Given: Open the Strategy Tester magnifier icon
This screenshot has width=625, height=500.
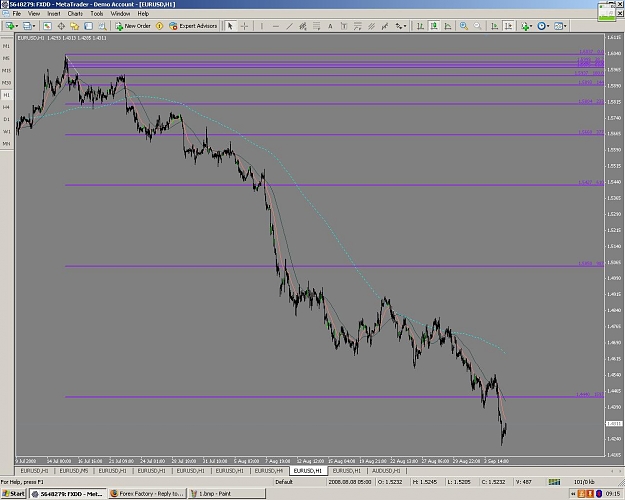Looking at the screenshot, I should coord(102,26).
